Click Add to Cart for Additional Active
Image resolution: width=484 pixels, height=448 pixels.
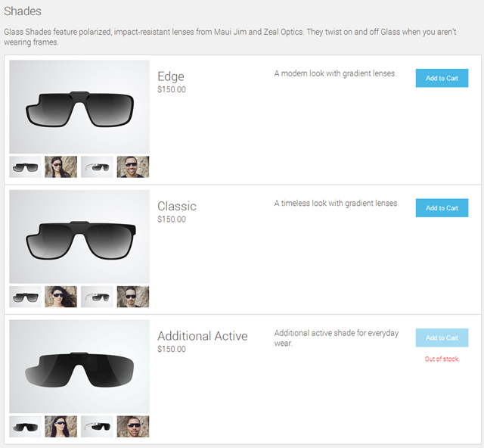(x=442, y=338)
